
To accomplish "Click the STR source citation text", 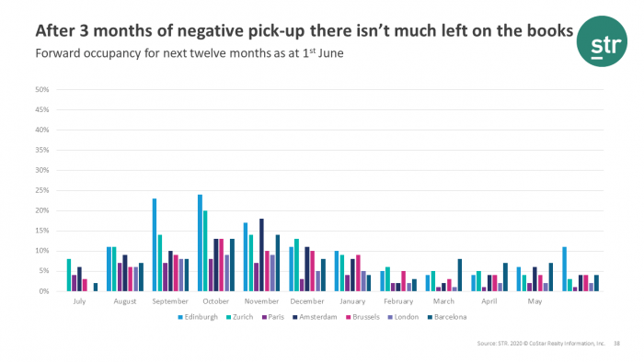I will click(x=541, y=343).
